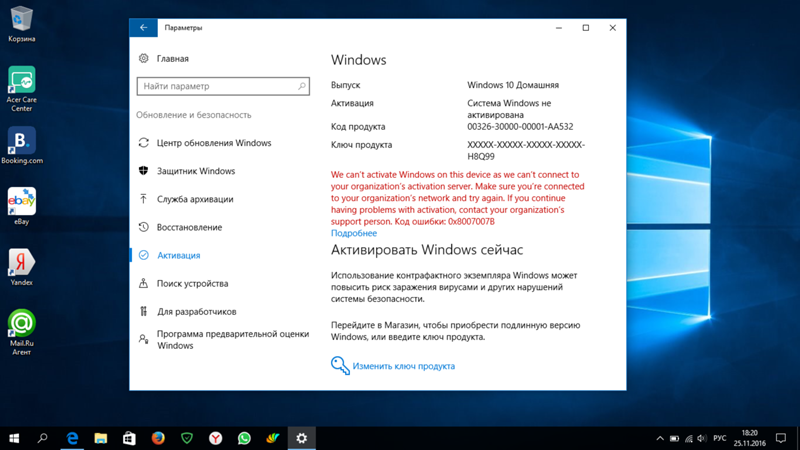This screenshot has height=450, width=800.
Task: Select the Booking.com desktop shortcut
Action: coord(21,146)
